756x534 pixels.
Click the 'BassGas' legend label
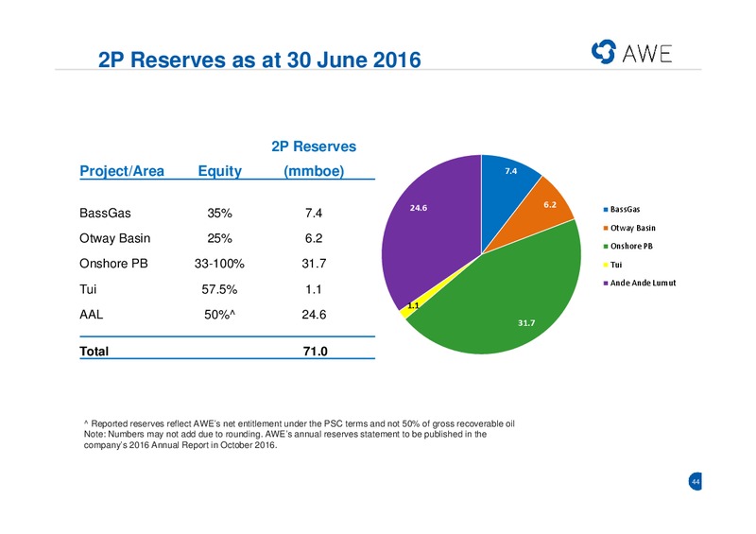click(x=625, y=210)
